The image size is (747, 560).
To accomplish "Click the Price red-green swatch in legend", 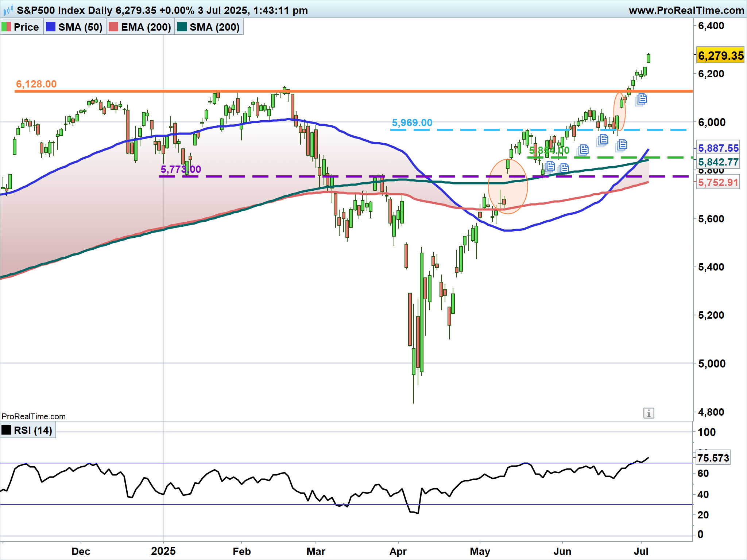I will 6,27.
